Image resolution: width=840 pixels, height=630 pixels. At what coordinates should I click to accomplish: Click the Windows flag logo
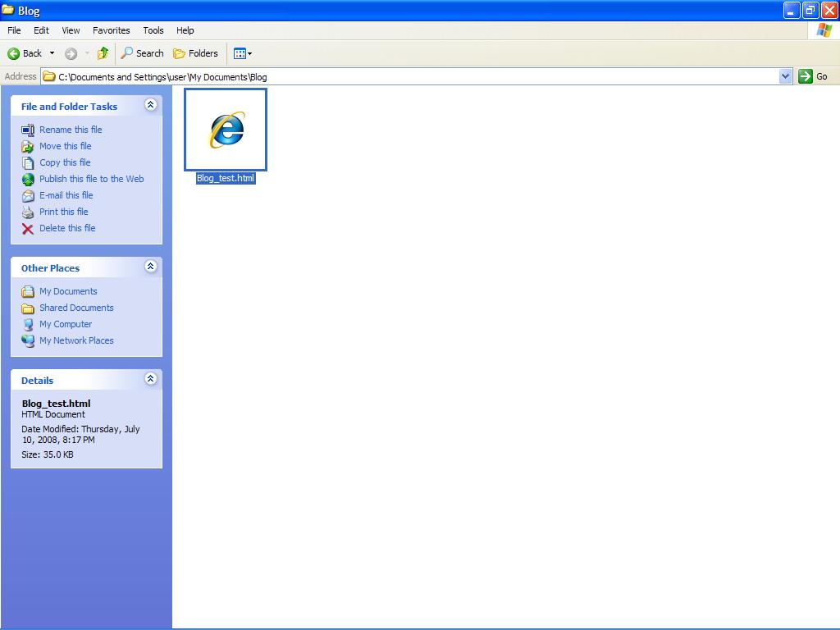[x=824, y=30]
